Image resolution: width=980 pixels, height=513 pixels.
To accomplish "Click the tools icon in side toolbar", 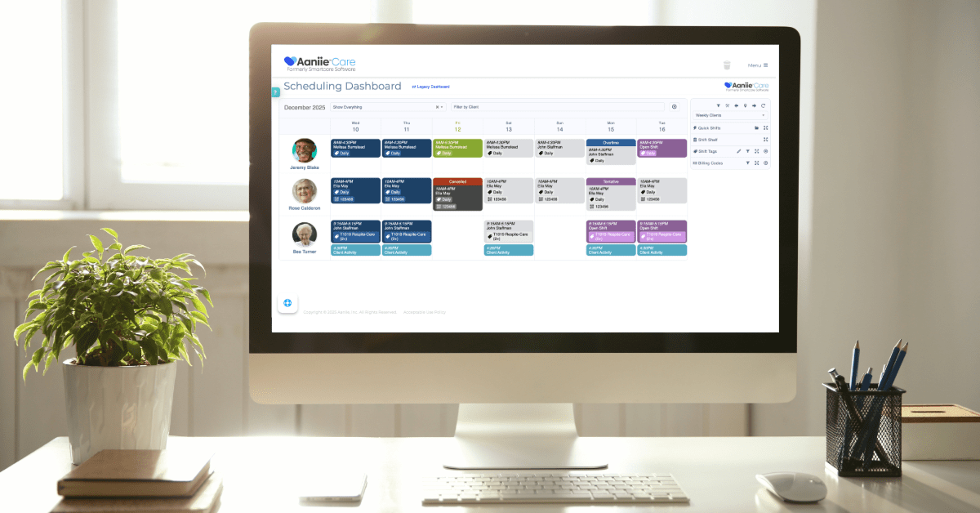I will pyautogui.click(x=727, y=105).
